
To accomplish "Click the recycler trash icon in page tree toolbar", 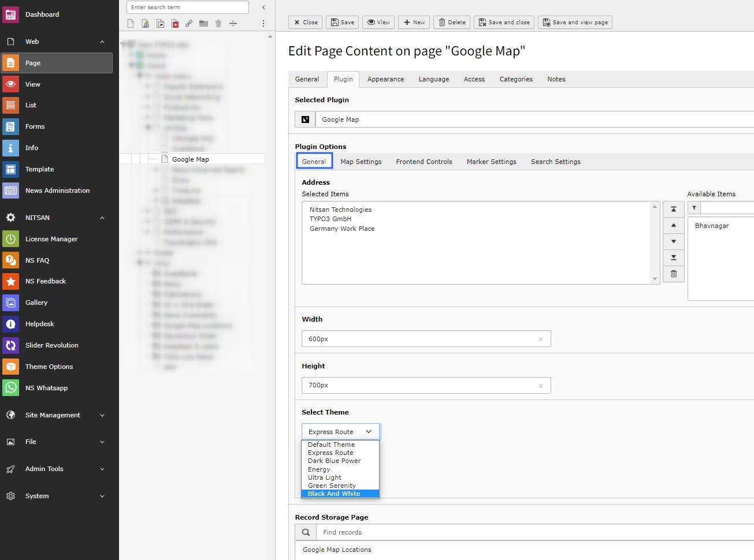I will (218, 24).
